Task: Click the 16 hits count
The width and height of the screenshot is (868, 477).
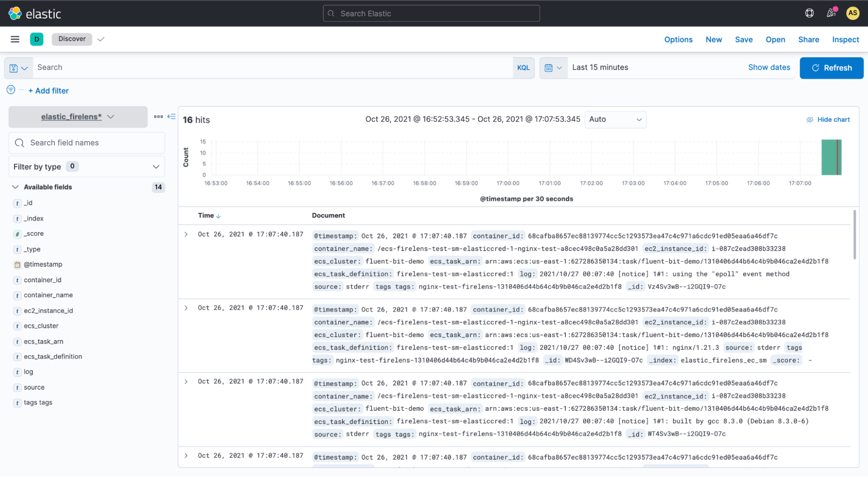Action: [196, 120]
